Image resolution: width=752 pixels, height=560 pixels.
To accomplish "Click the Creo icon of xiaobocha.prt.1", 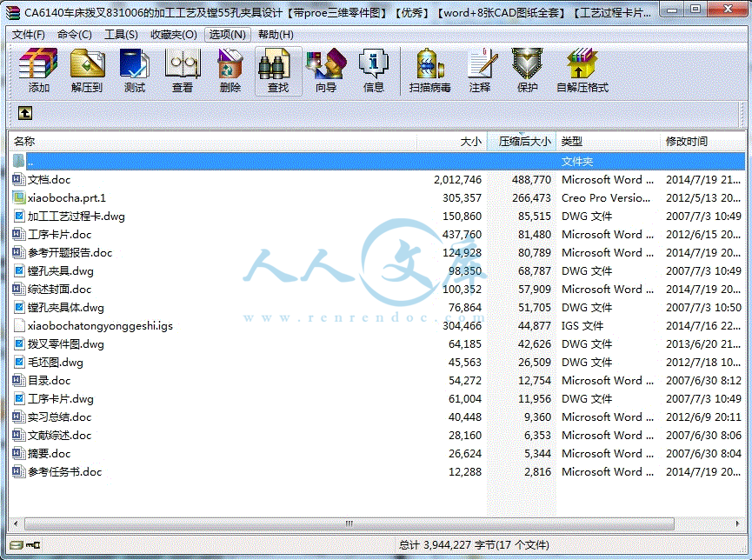I will [19, 197].
